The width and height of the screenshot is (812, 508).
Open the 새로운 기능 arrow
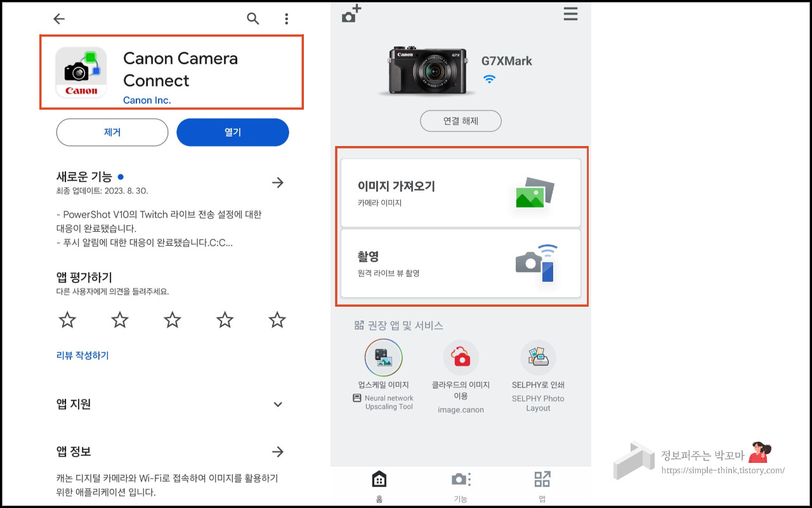coord(278,183)
